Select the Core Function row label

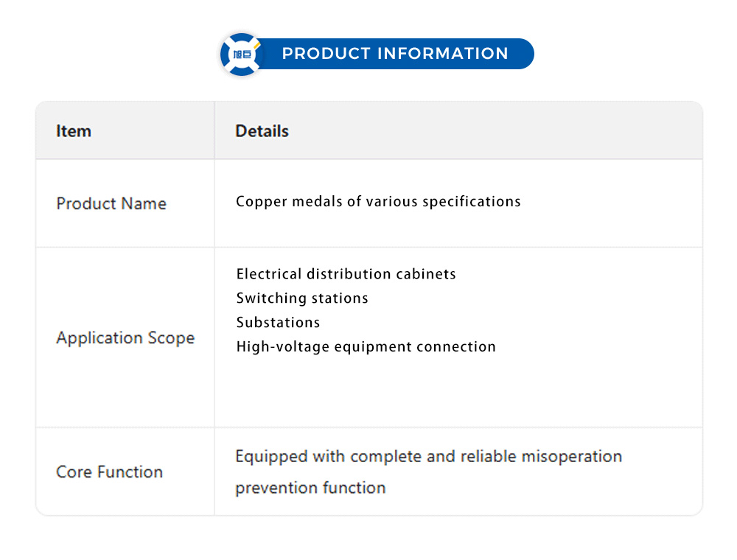(109, 472)
